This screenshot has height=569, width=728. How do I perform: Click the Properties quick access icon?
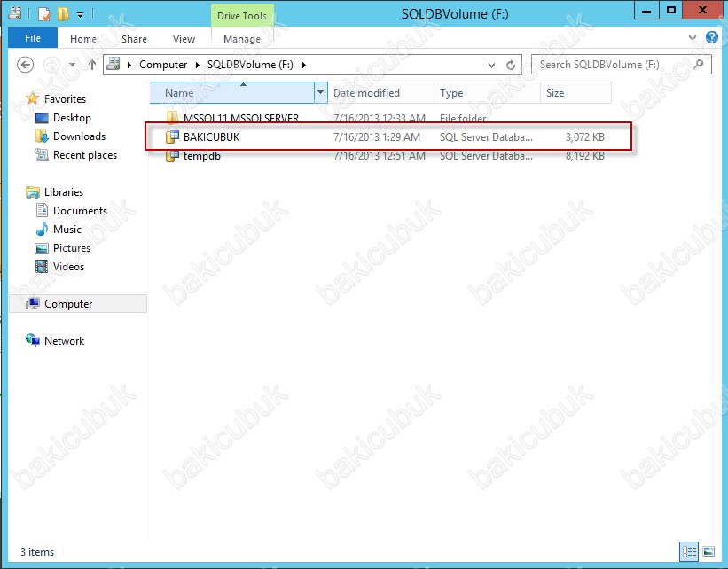tap(43, 14)
